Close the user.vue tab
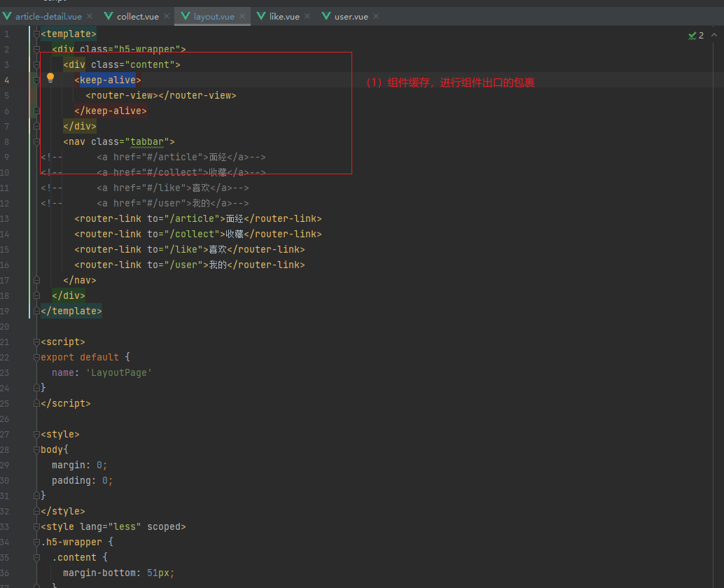 (376, 16)
